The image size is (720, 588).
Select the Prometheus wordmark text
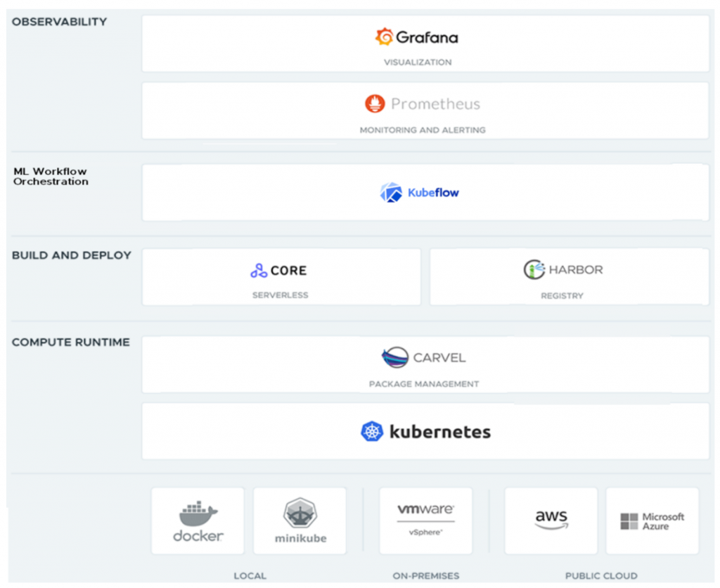click(435, 104)
